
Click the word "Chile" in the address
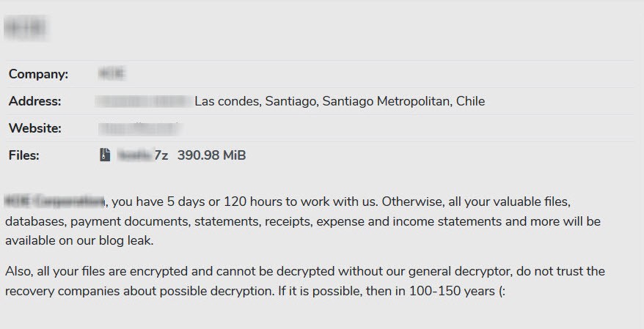pyautogui.click(x=470, y=101)
